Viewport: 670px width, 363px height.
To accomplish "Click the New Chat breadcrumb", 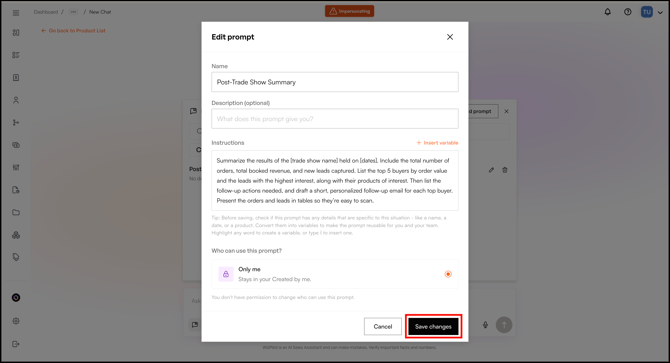I will (100, 12).
